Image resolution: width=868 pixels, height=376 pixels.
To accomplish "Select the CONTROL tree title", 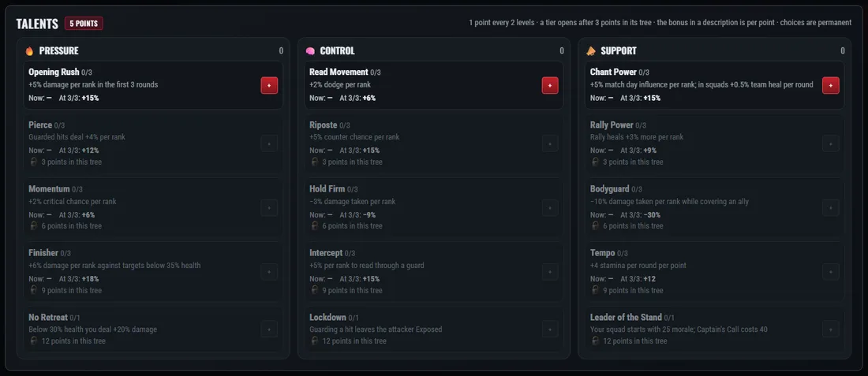I will tap(337, 51).
